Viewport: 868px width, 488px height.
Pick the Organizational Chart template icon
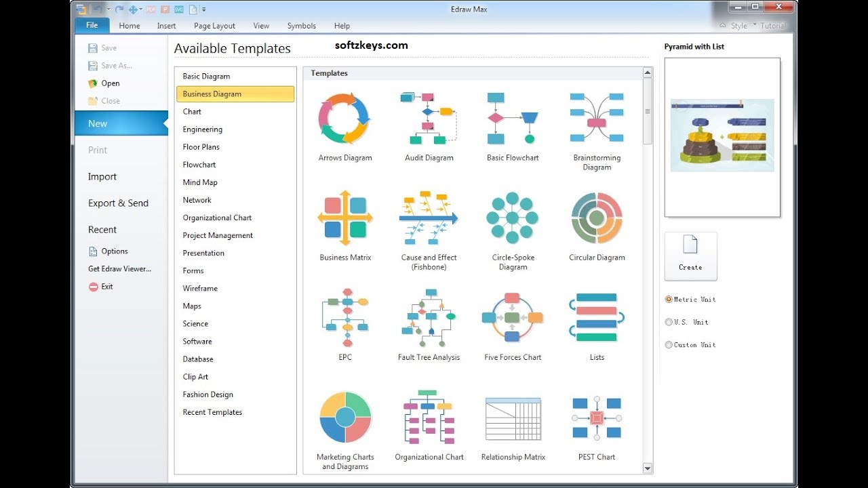(429, 417)
